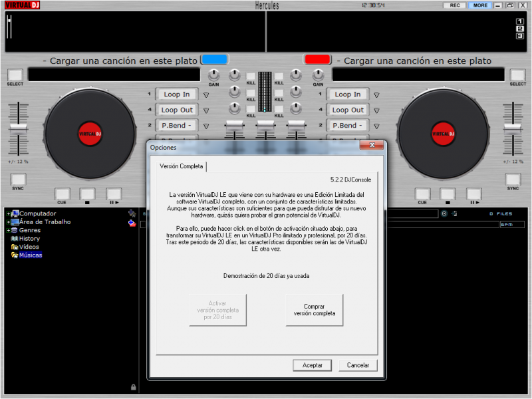Toggle the left deck middle KILL button

[x=251, y=93]
